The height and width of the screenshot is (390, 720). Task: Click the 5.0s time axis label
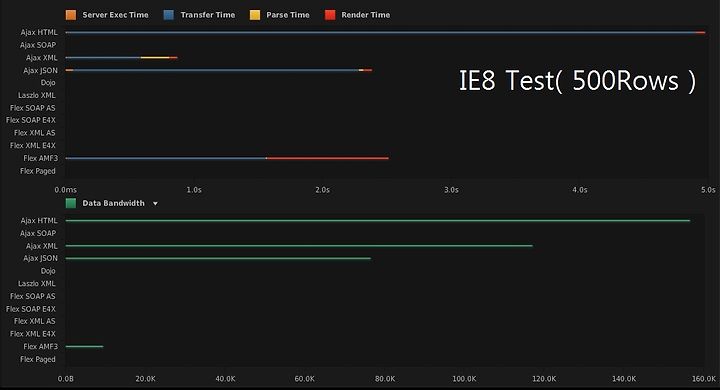coord(708,190)
